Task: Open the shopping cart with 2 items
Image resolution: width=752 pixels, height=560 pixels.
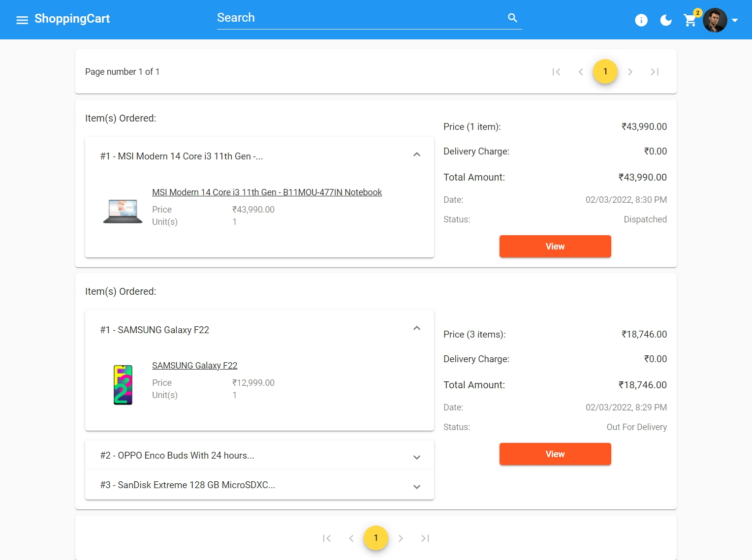Action: tap(690, 20)
